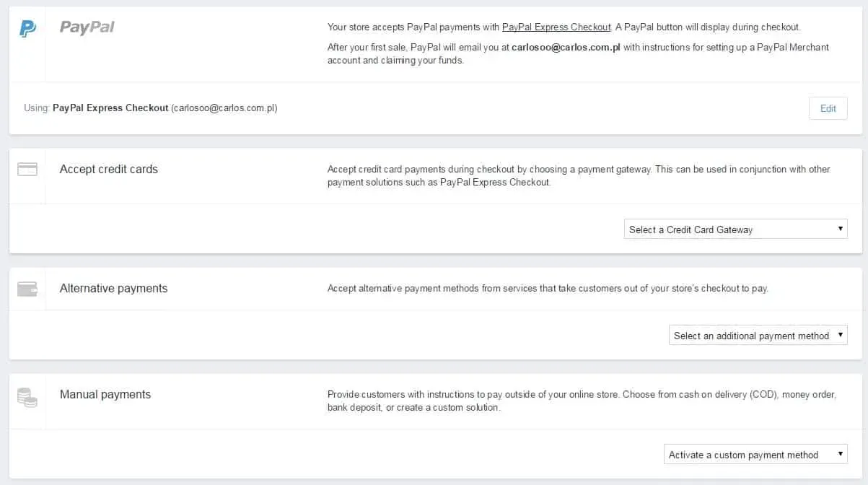Click the Manual payments section heading
Viewport: 868px width, 485px height.
coord(105,394)
